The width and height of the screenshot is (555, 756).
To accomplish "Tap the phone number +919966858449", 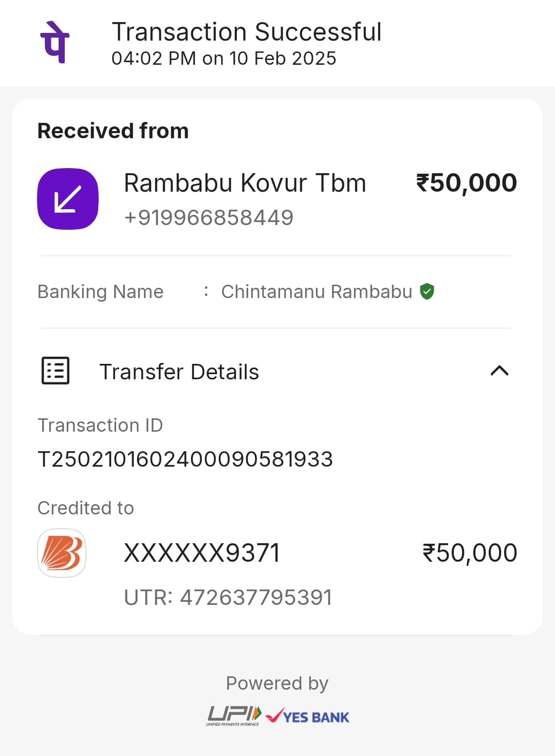I will click(209, 217).
